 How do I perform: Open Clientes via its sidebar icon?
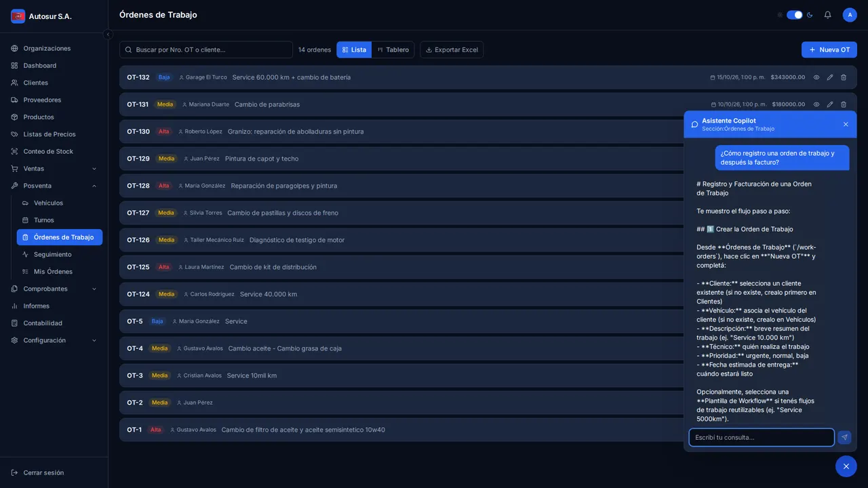click(x=14, y=83)
